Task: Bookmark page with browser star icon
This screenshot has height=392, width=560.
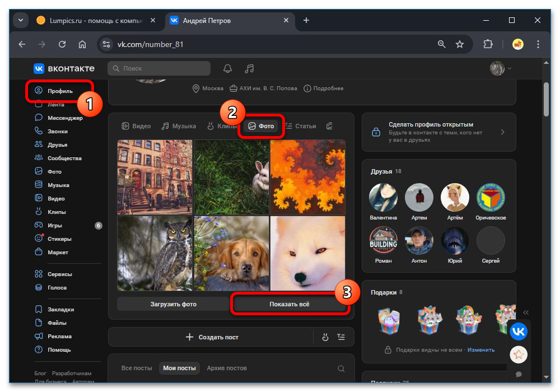Action: coord(460,44)
